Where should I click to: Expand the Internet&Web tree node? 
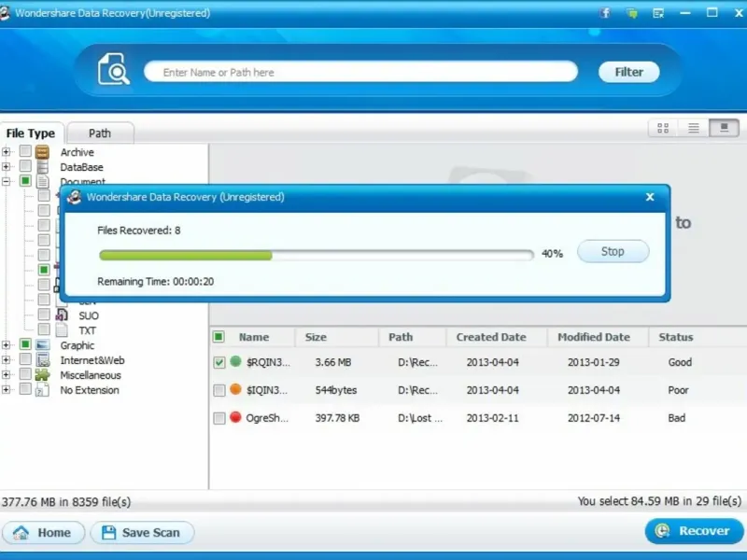6,359
